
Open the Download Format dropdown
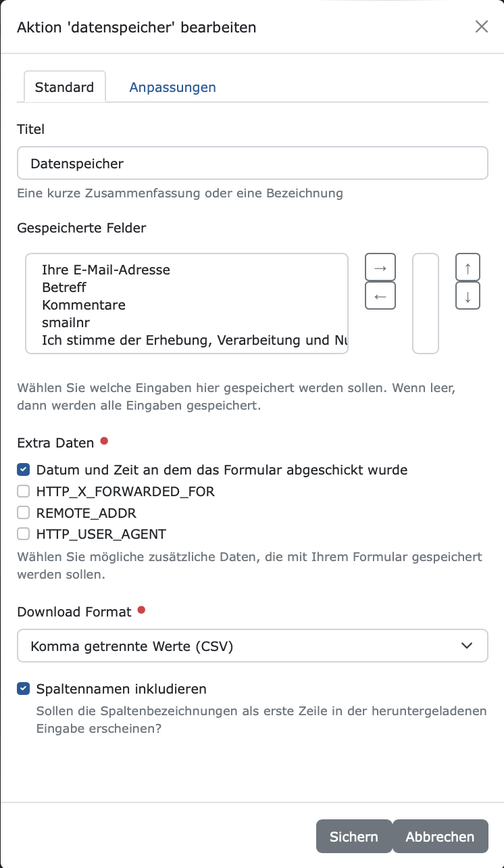point(253,646)
